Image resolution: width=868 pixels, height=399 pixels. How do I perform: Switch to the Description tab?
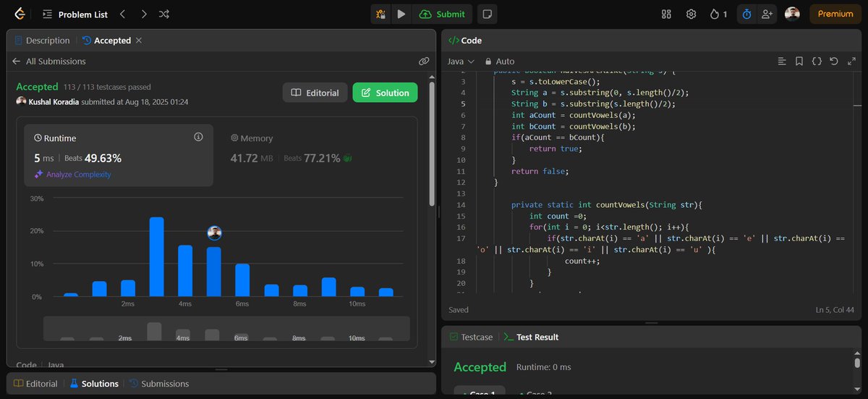tap(43, 41)
